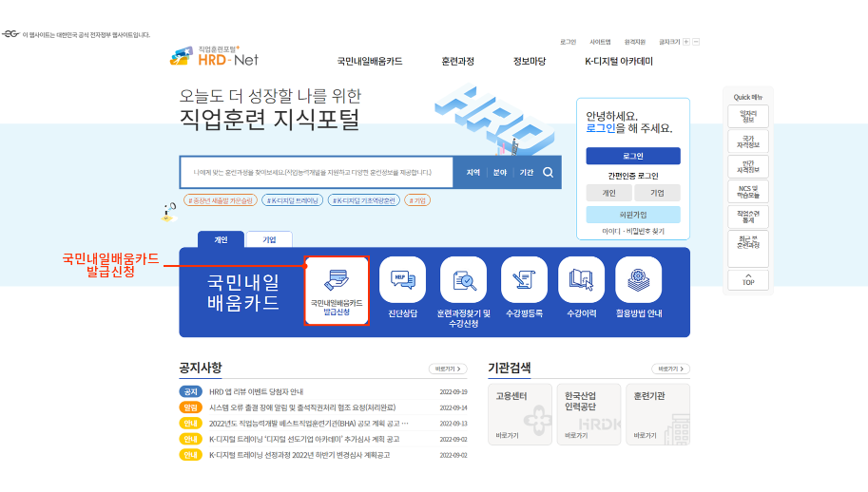The height and width of the screenshot is (492, 868).
Task: Select the #기업 hashtag pill
Action: (x=417, y=200)
